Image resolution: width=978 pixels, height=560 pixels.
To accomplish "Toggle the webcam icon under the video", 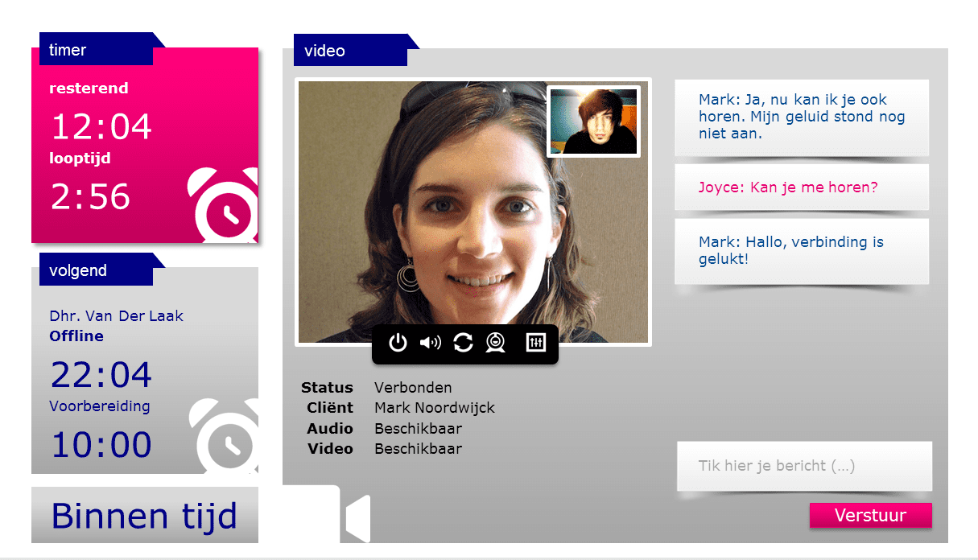I will [x=496, y=344].
